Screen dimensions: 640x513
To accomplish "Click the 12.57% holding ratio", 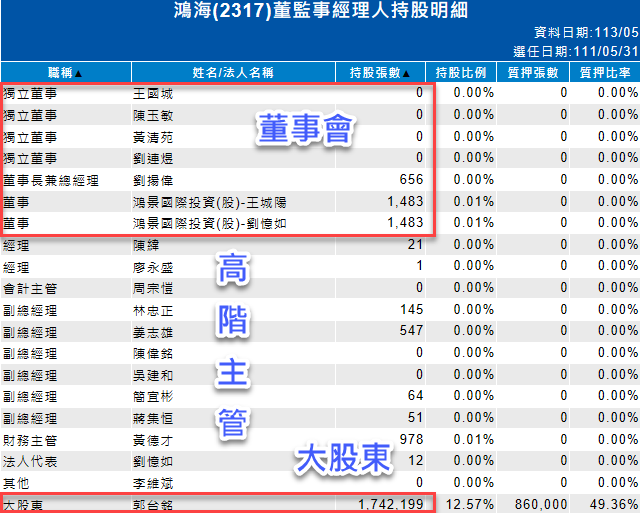I will [x=469, y=504].
